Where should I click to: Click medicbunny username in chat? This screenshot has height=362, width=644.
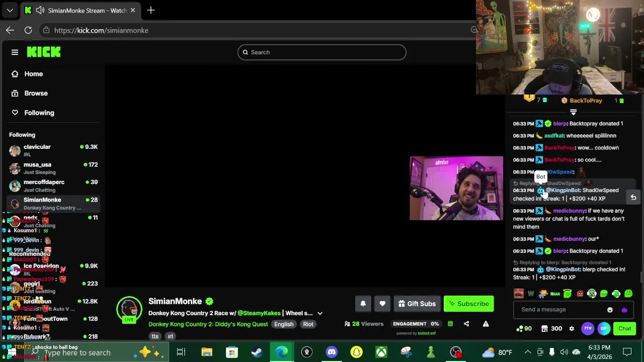(x=569, y=211)
